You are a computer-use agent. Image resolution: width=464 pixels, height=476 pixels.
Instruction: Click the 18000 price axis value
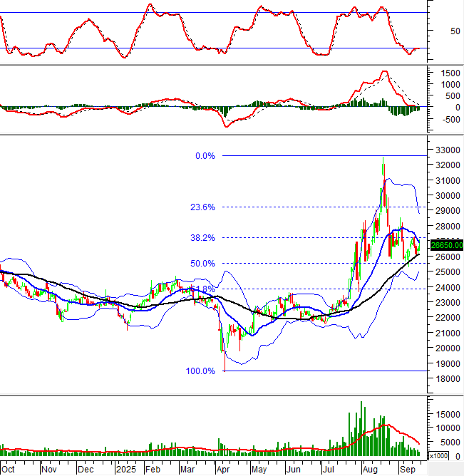[448, 379]
